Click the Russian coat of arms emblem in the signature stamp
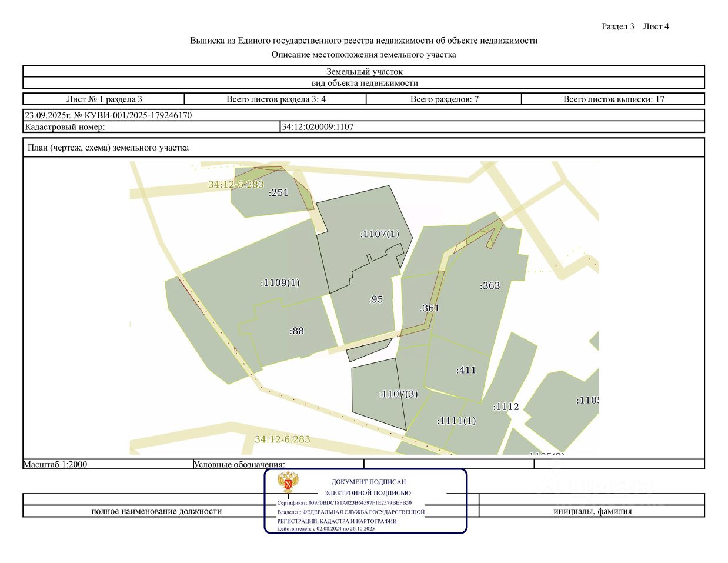The width and height of the screenshot is (728, 563). pos(289,482)
